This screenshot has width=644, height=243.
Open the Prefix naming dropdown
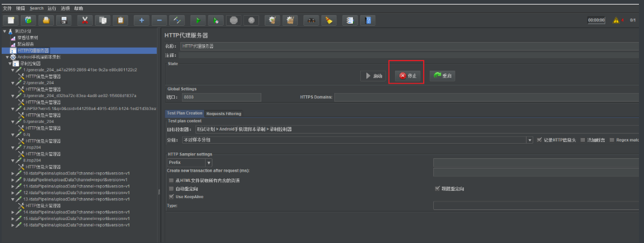click(x=208, y=163)
